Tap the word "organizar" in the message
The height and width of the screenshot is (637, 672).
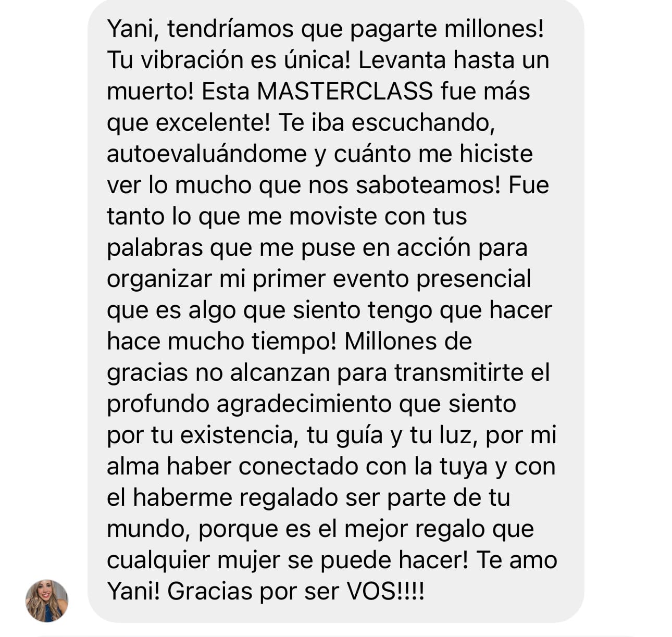coord(159,280)
